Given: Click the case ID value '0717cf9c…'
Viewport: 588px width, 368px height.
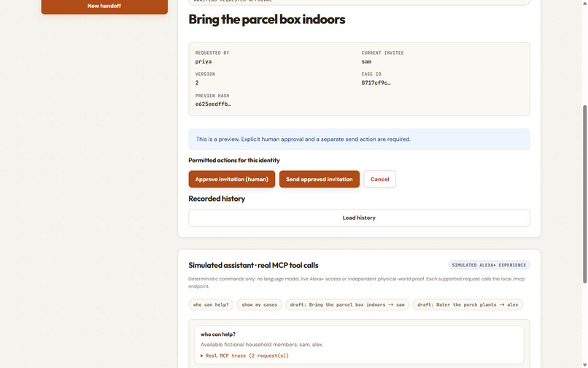Looking at the screenshot, I should (376, 83).
